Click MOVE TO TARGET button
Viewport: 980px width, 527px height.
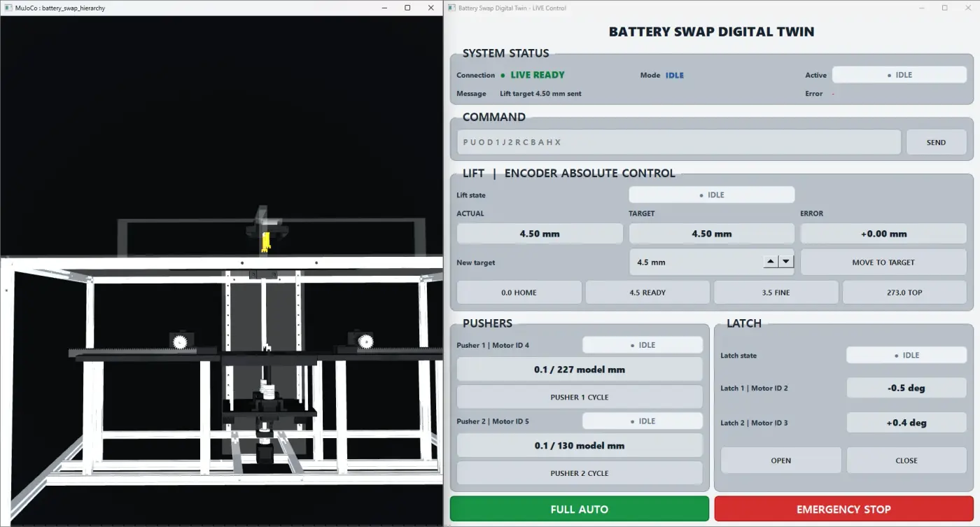pos(883,262)
